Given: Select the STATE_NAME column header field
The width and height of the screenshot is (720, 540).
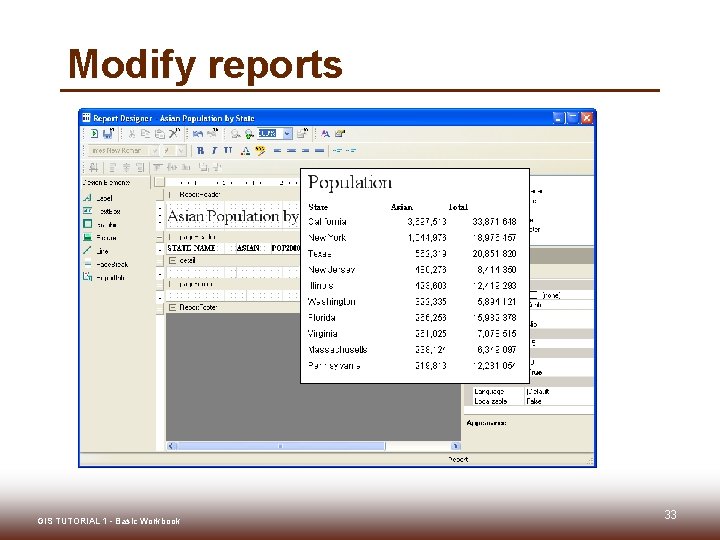Looking at the screenshot, I should click(x=191, y=248).
